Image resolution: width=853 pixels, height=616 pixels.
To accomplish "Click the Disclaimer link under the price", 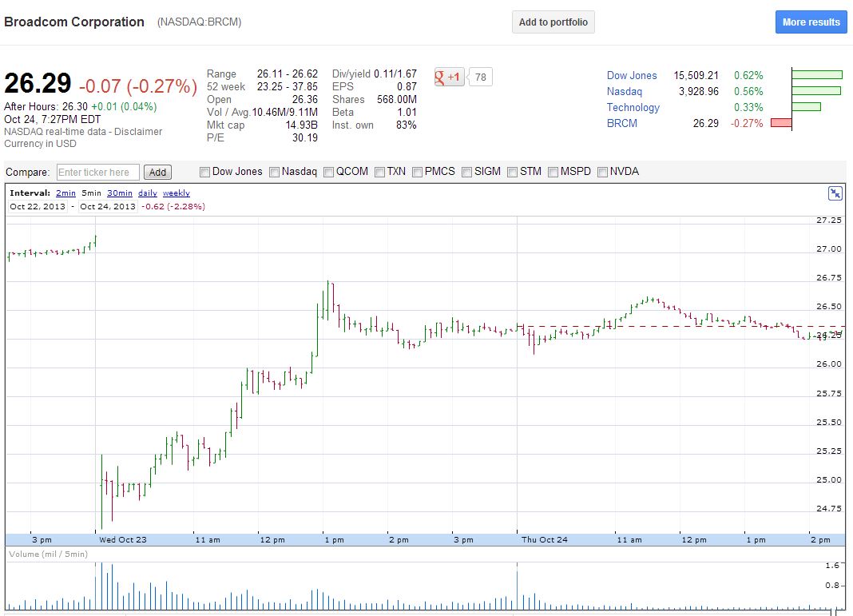I will (x=138, y=132).
